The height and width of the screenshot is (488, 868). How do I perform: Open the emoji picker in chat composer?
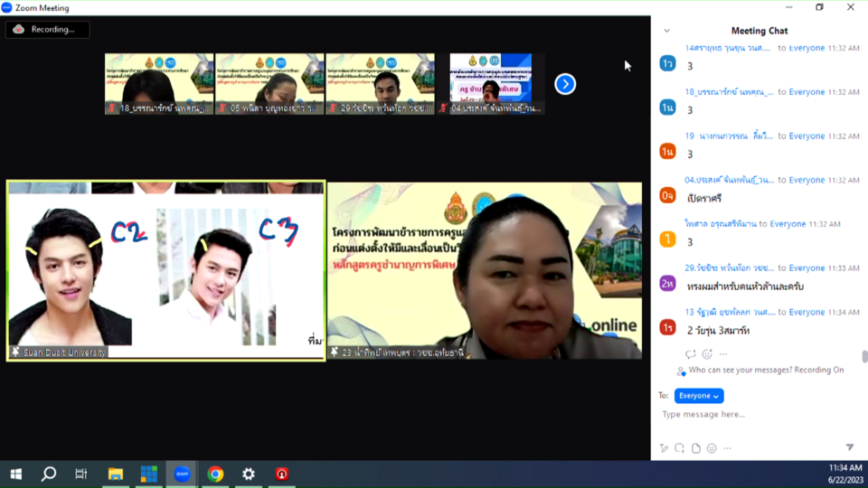[x=712, y=448]
